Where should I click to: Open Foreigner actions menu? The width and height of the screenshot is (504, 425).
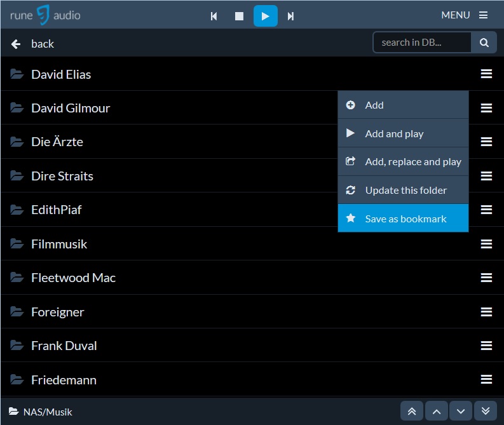pyautogui.click(x=486, y=311)
